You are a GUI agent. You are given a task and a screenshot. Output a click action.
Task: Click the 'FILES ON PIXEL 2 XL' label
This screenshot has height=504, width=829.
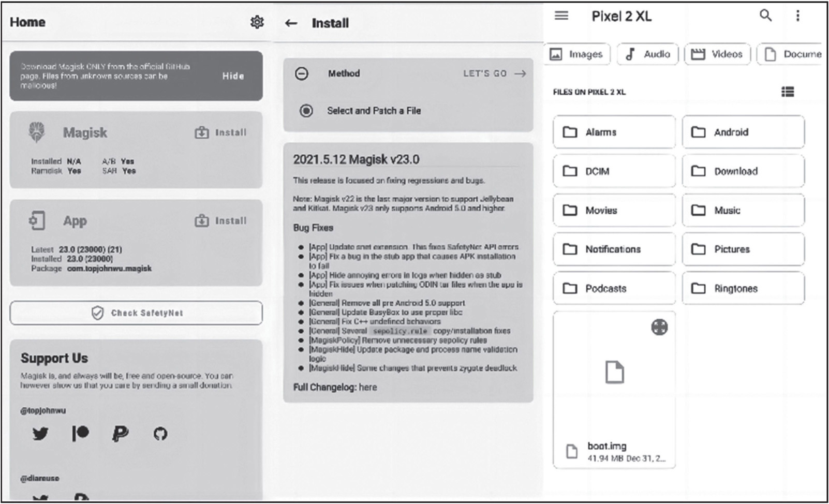click(x=589, y=92)
